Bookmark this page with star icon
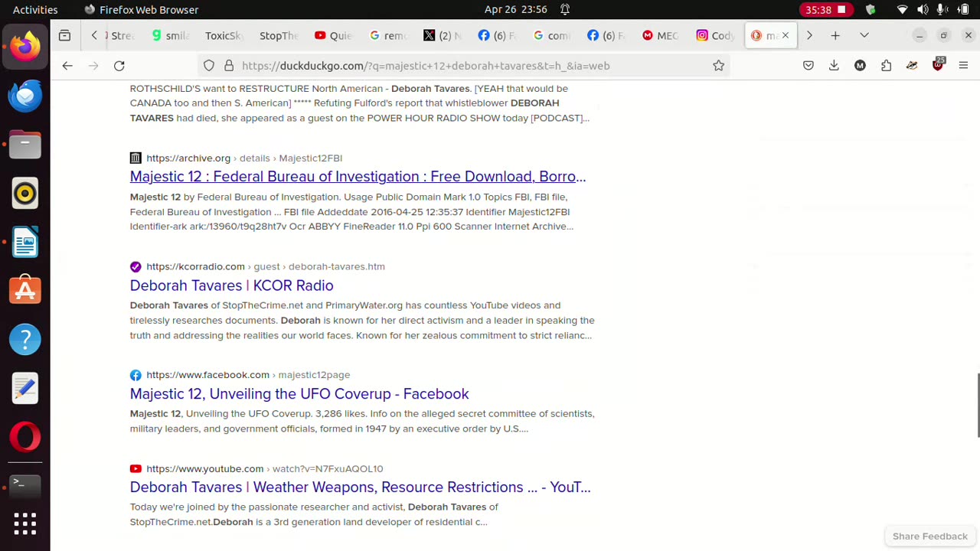Screen dimensions: 980x551 tap(718, 66)
